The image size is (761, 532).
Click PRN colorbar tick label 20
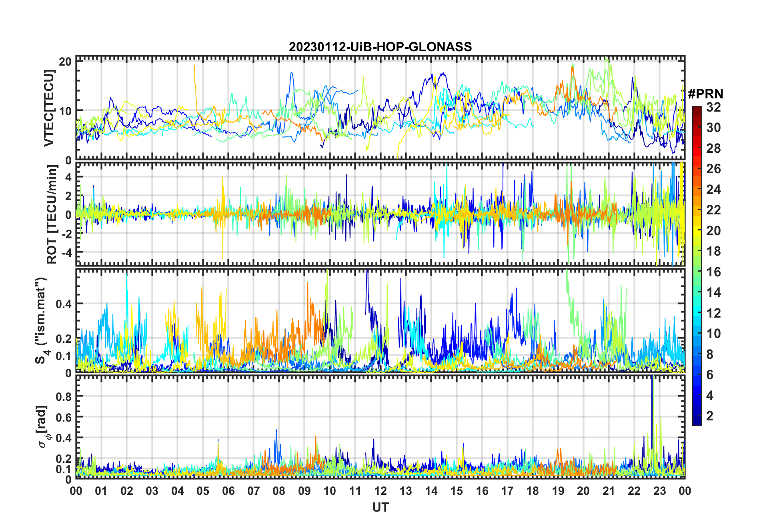click(714, 231)
